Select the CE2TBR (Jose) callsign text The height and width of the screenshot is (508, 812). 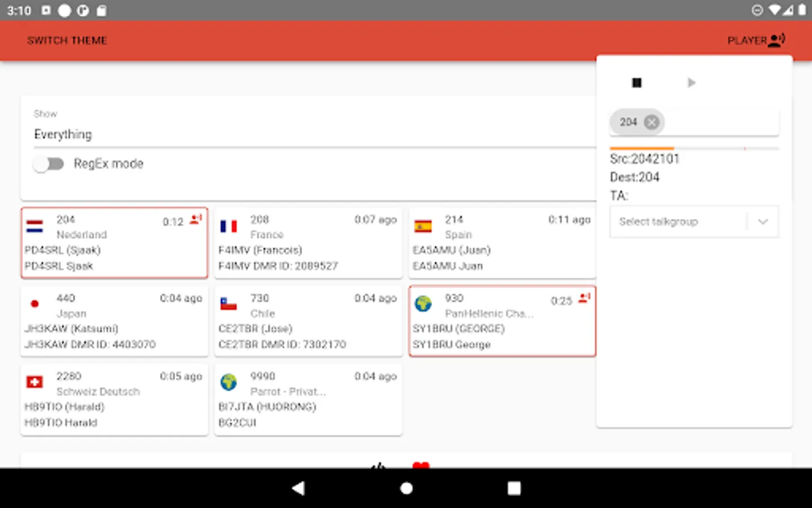(255, 329)
